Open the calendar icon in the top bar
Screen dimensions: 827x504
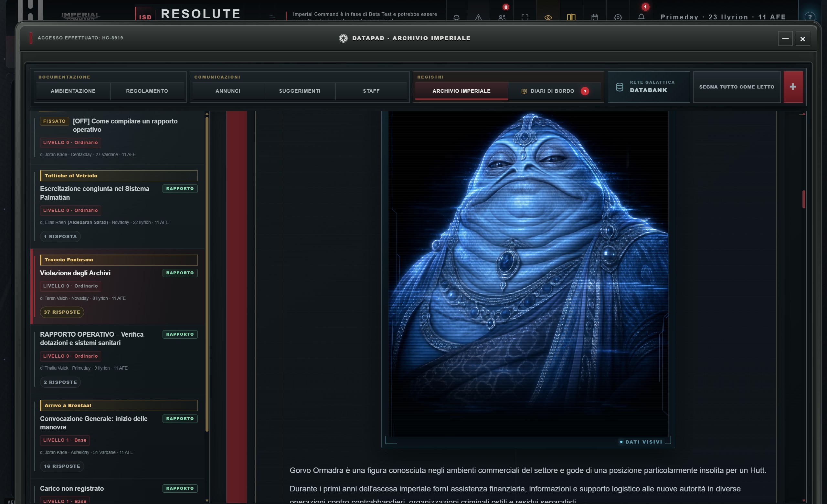595,17
